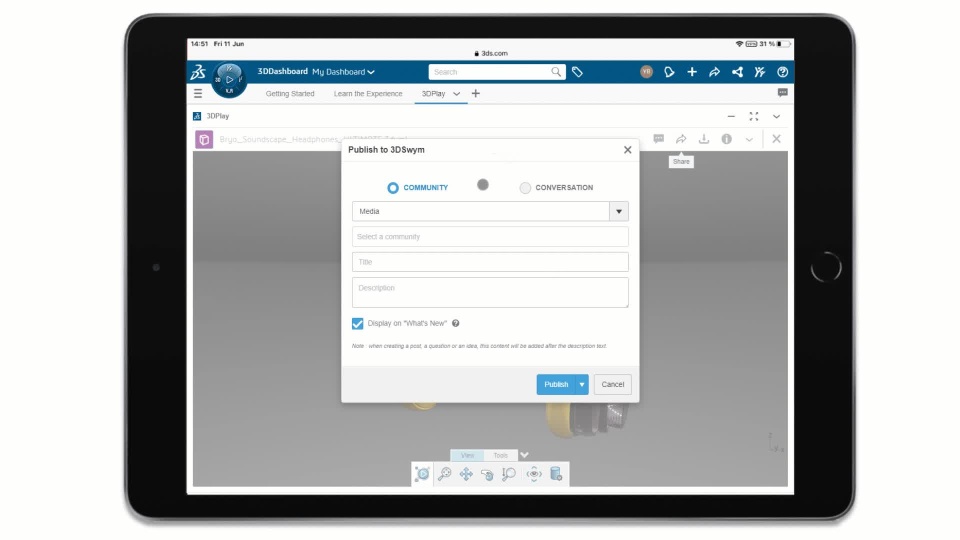Click the 3DS logo in header
Image resolution: width=960 pixels, height=540 pixels.
tap(198, 72)
